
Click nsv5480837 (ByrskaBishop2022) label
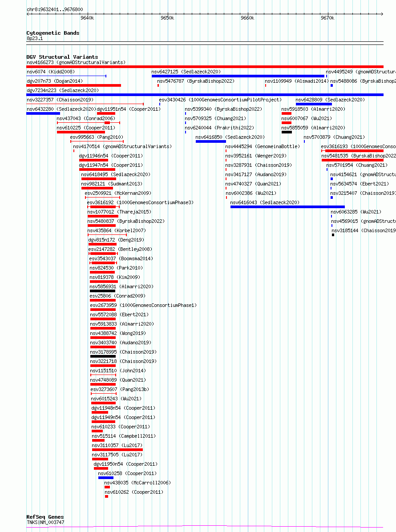click(126, 221)
